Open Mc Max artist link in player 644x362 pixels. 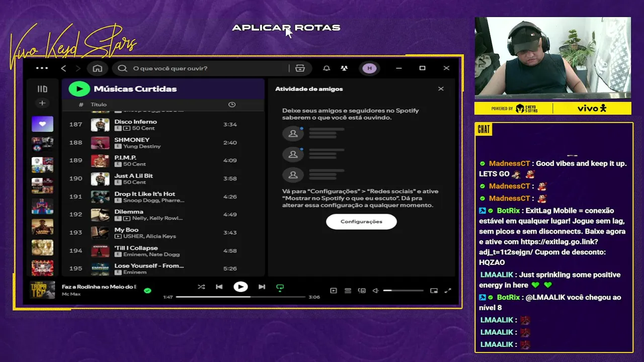point(71,294)
